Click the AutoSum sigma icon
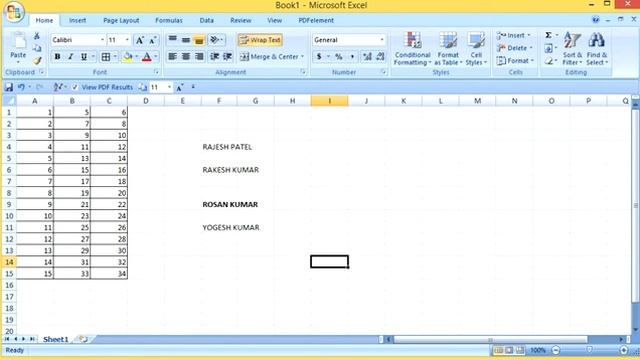Screen dimensions: 640x360 coord(549,36)
